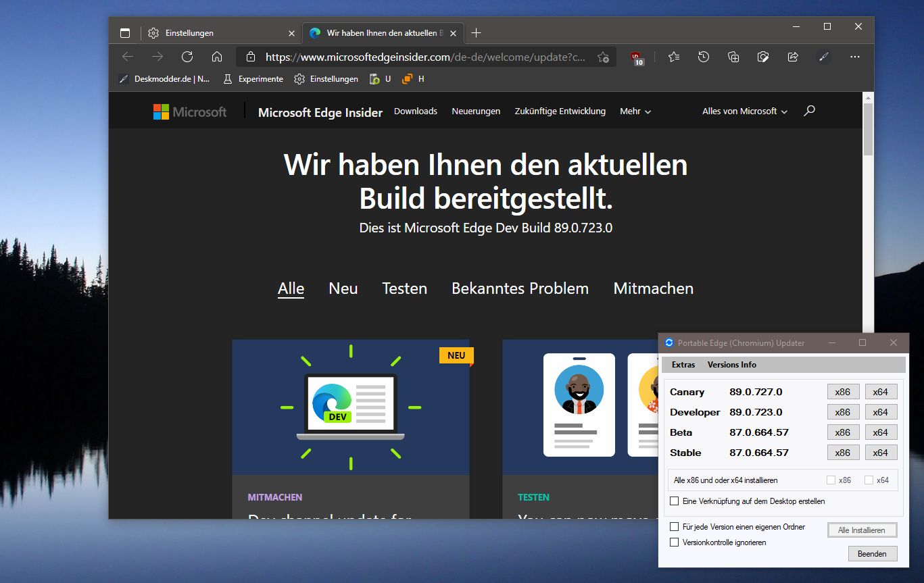Close the 'Wir haben Ihnen' tab
This screenshot has height=583, width=924.
(453, 33)
